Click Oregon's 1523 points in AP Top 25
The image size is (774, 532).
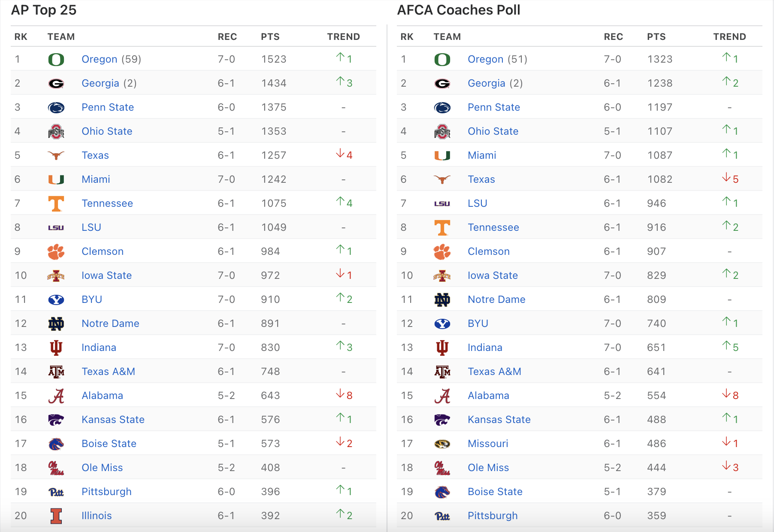pyautogui.click(x=274, y=59)
